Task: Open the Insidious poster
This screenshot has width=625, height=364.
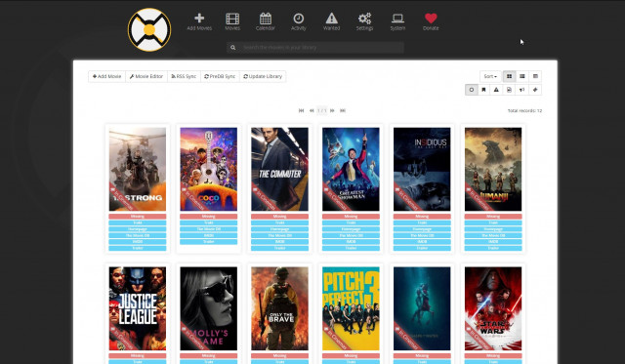Action: [422, 169]
